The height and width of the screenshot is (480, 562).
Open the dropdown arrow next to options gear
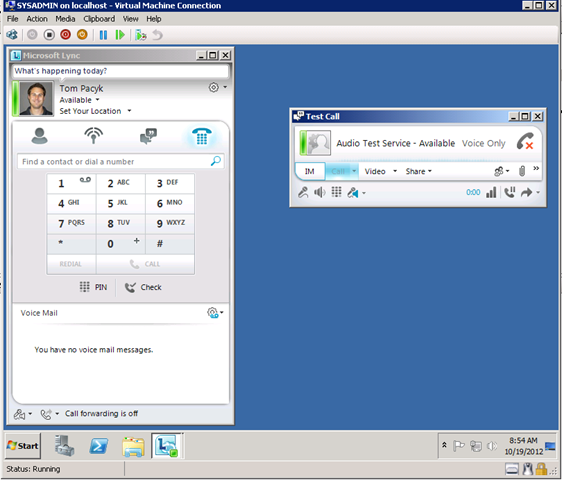pyautogui.click(x=225, y=87)
